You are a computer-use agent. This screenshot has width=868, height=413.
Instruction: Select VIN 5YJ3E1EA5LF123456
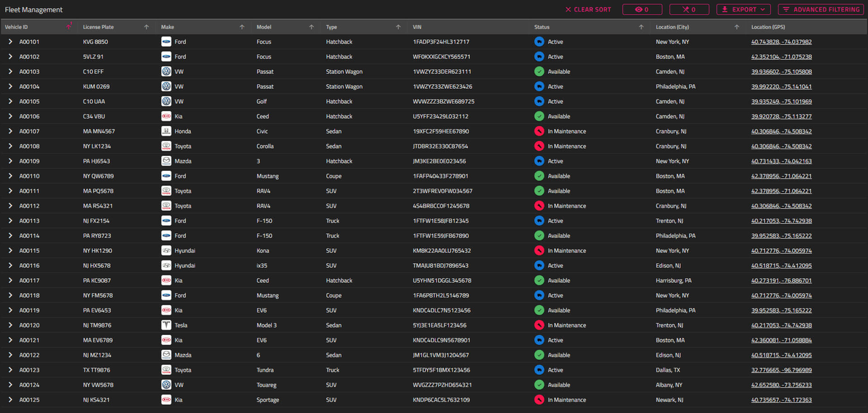[439, 325]
